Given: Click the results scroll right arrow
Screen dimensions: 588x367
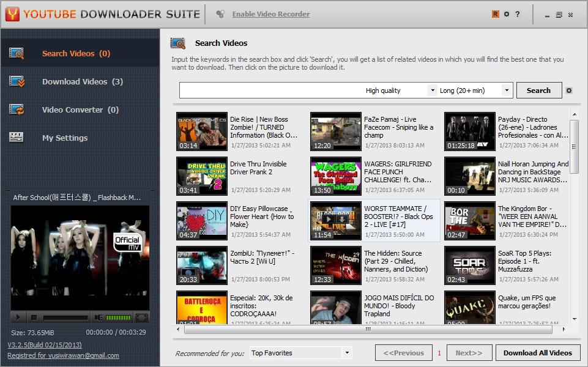Looking at the screenshot, I should [x=564, y=329].
